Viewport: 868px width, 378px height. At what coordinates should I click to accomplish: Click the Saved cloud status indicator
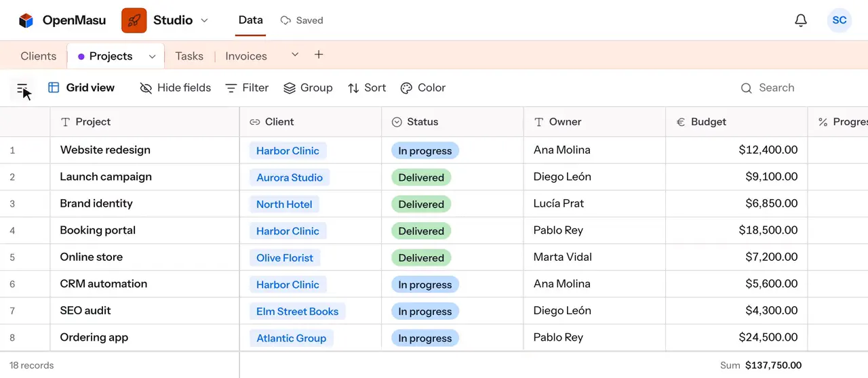(x=301, y=20)
